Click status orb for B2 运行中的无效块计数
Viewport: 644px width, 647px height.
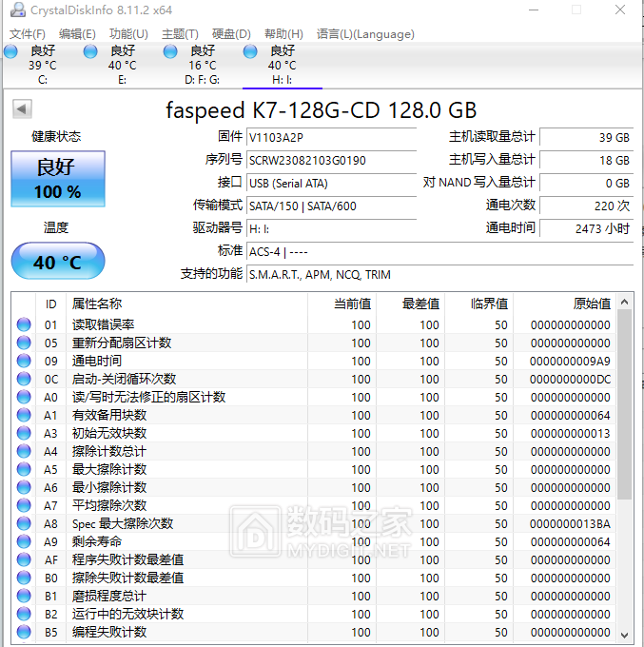point(24,614)
